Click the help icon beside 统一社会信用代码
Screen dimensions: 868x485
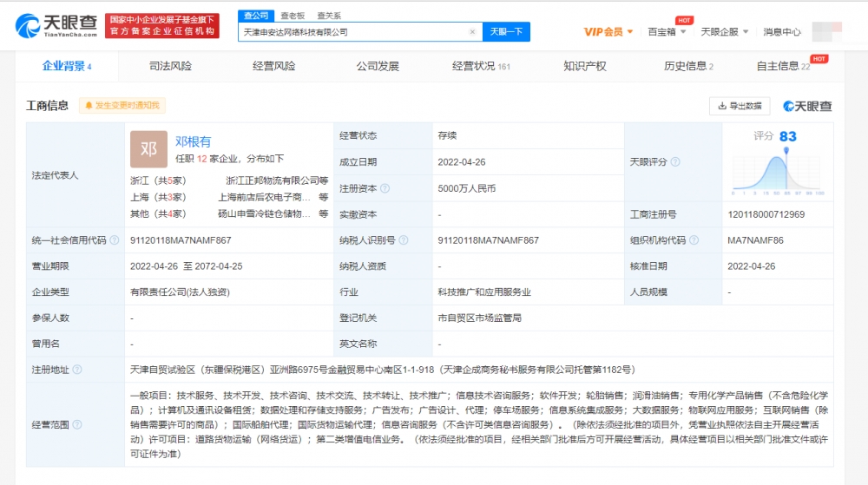[x=114, y=240]
